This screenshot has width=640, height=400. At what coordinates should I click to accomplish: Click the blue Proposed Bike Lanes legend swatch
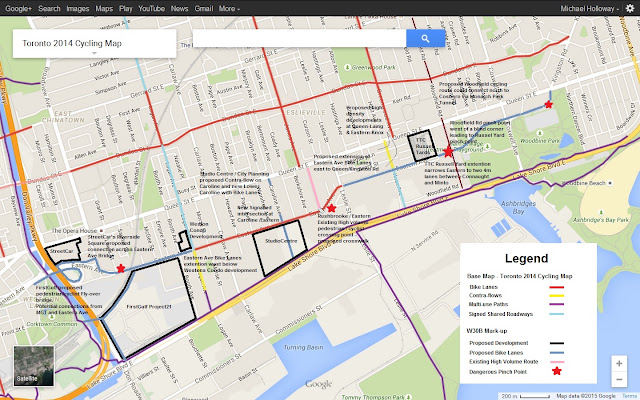[x=556, y=353]
